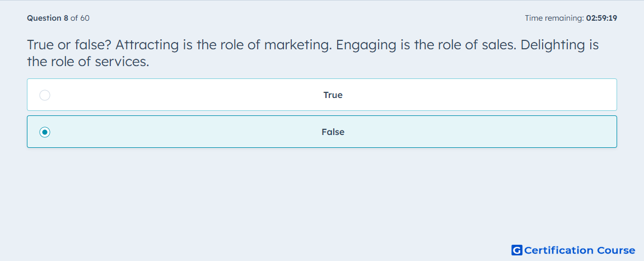Choose the highlighted False answer card

click(321, 132)
